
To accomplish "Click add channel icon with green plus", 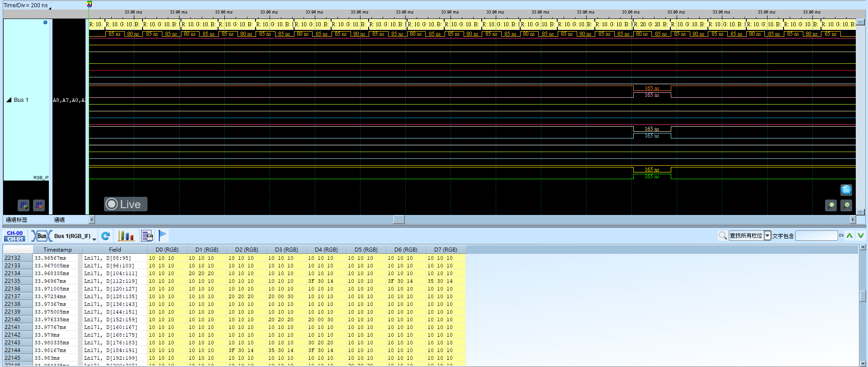I will point(24,205).
